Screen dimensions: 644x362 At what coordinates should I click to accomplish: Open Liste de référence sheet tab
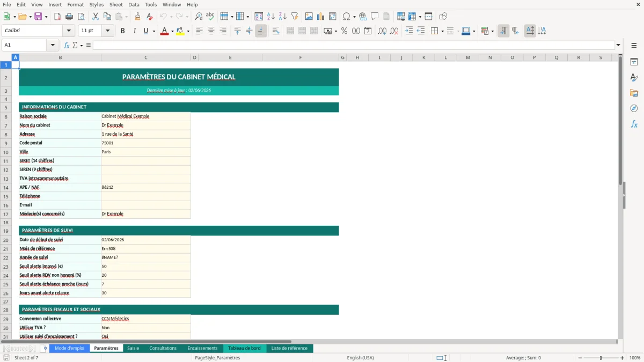pyautogui.click(x=289, y=348)
